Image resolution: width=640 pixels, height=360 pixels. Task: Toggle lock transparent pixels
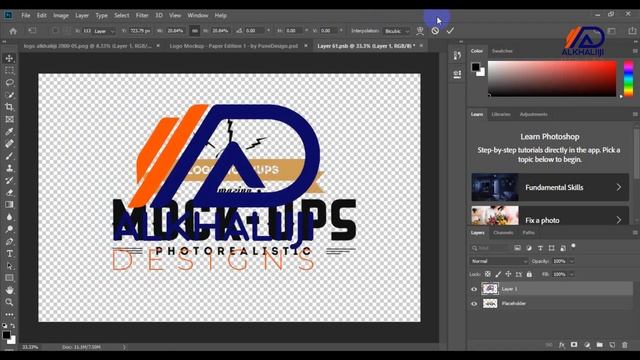tap(487, 274)
